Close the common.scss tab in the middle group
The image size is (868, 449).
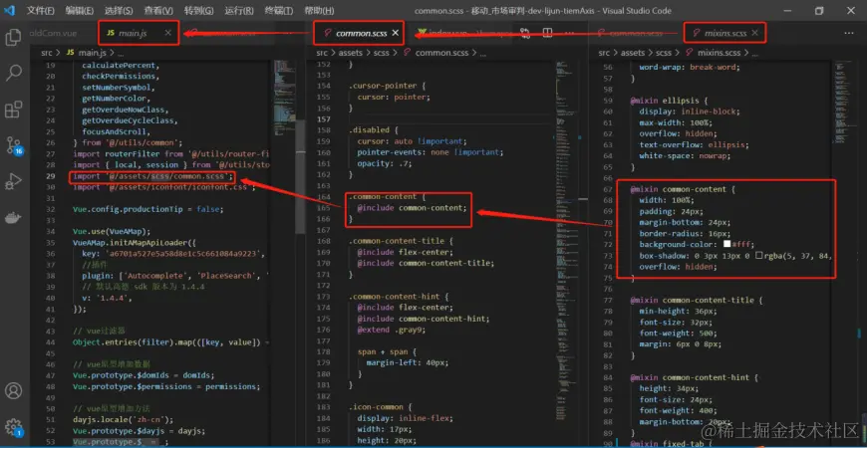[x=396, y=33]
